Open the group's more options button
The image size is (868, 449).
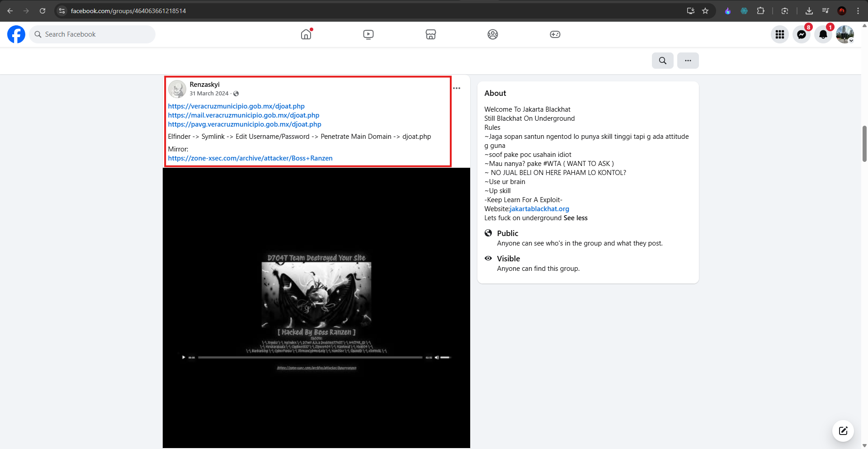pos(688,61)
